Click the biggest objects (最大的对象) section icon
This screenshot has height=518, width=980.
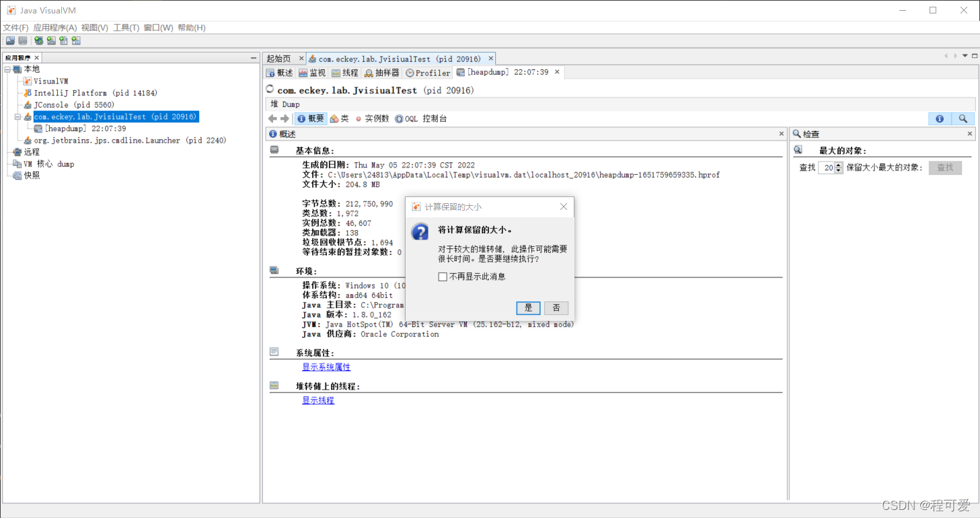click(x=798, y=150)
